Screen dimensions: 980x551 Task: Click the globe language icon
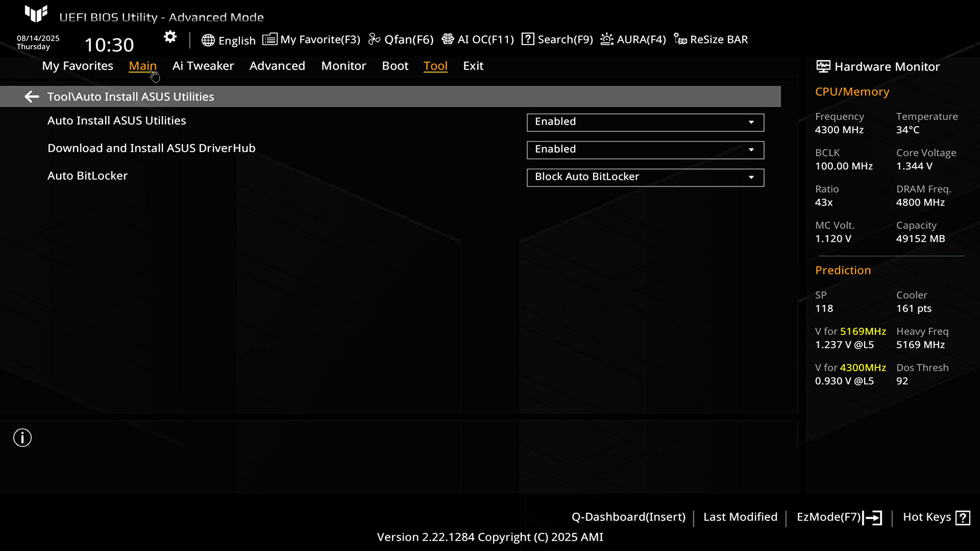coord(208,40)
